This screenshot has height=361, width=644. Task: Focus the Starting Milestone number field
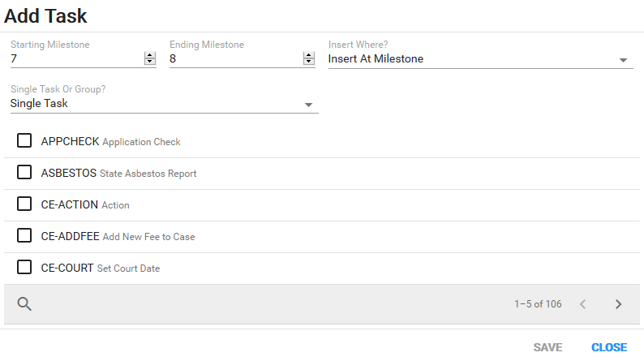[x=77, y=58]
